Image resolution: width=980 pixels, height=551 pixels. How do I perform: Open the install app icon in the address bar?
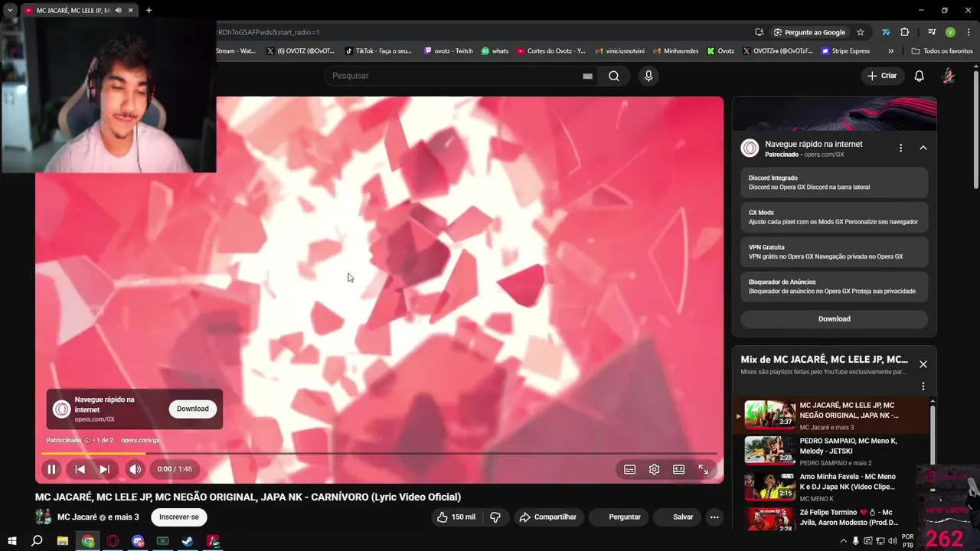[759, 32]
